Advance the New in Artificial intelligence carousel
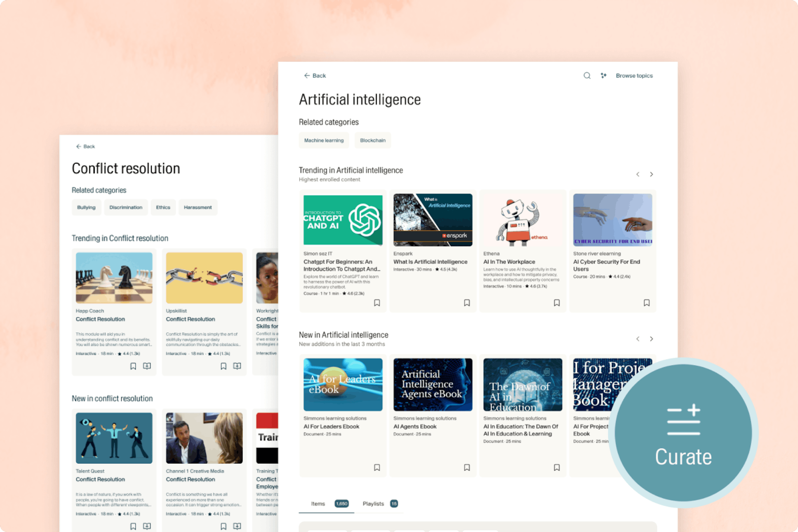Viewport: 798px width, 532px height. click(651, 339)
